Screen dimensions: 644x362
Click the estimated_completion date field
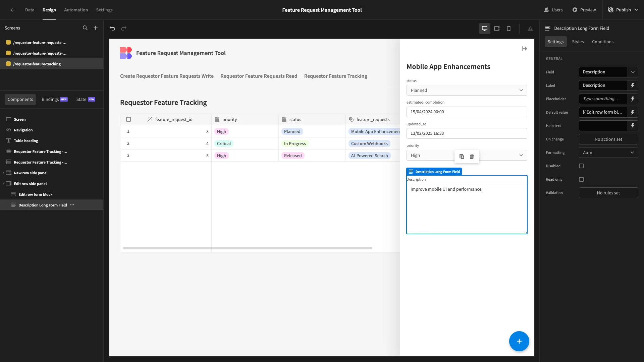467,112
